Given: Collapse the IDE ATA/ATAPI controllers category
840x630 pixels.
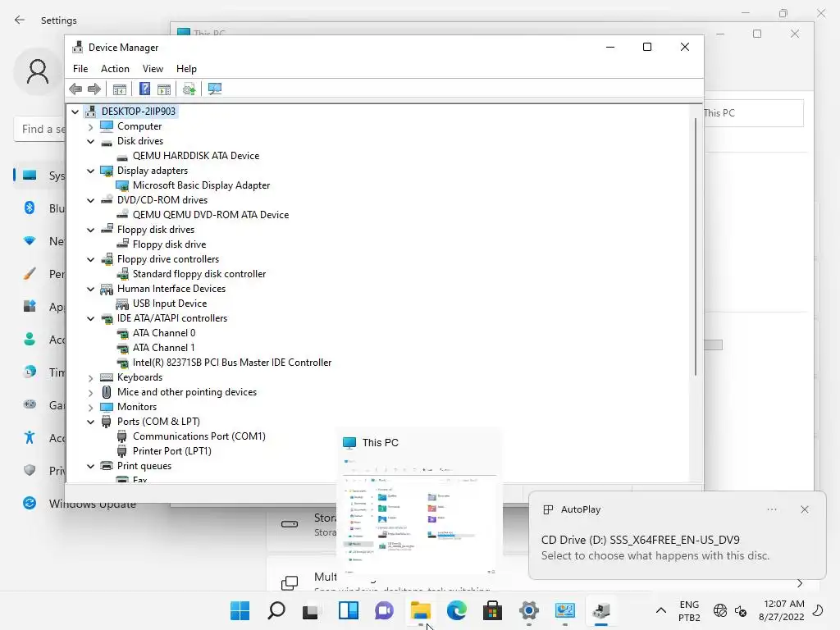Looking at the screenshot, I should 90,318.
